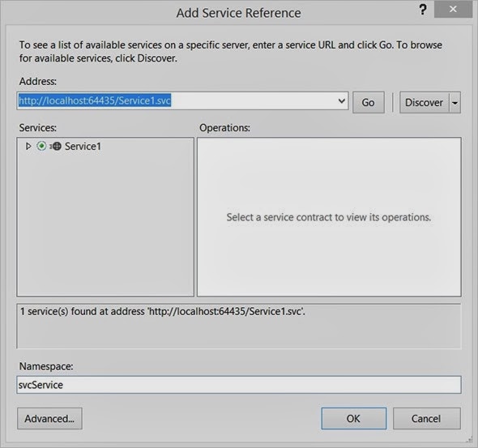Click the Discover button

pos(424,102)
